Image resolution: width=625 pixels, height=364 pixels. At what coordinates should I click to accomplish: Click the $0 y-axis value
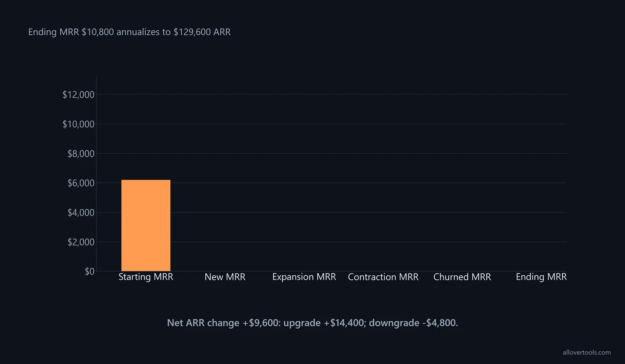click(90, 271)
